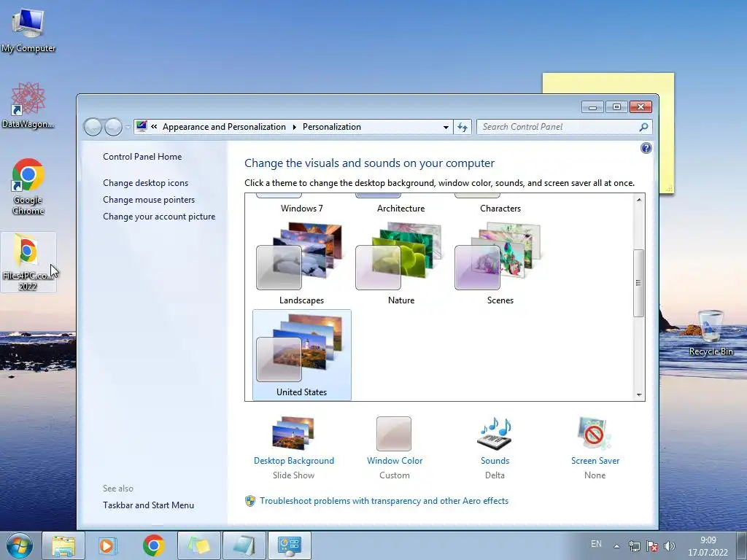Choose the Architecture theme label
The height and width of the screenshot is (560, 747).
(x=400, y=208)
